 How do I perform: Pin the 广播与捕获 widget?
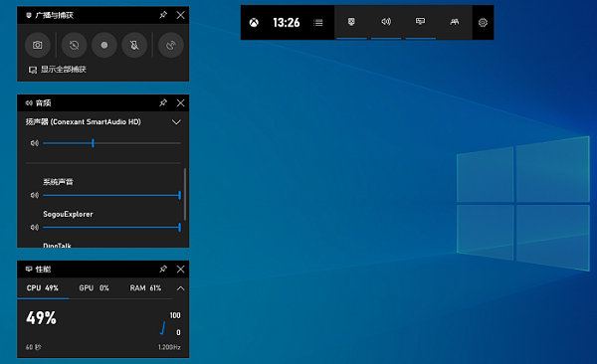(x=163, y=15)
